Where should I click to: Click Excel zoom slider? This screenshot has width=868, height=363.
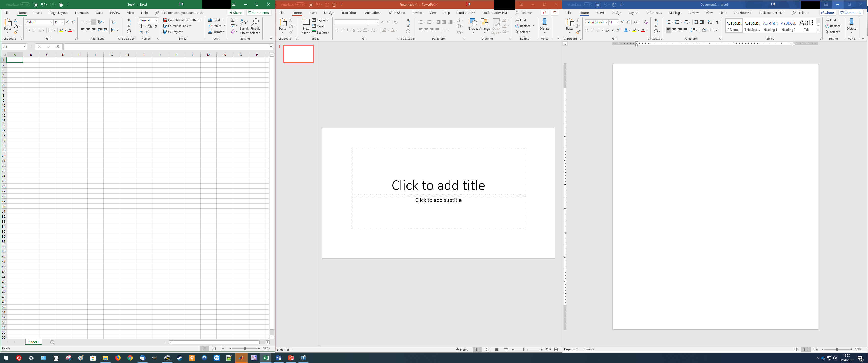245,348
